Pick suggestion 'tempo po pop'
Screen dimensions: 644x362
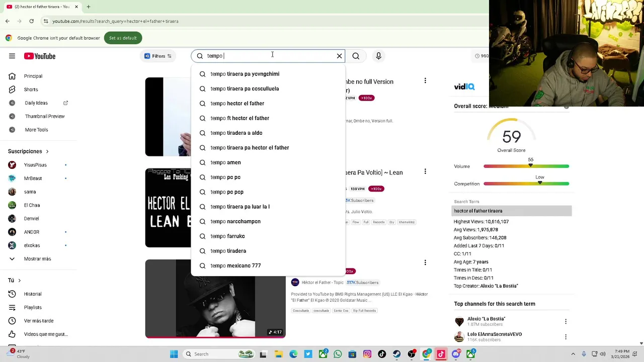point(268,192)
